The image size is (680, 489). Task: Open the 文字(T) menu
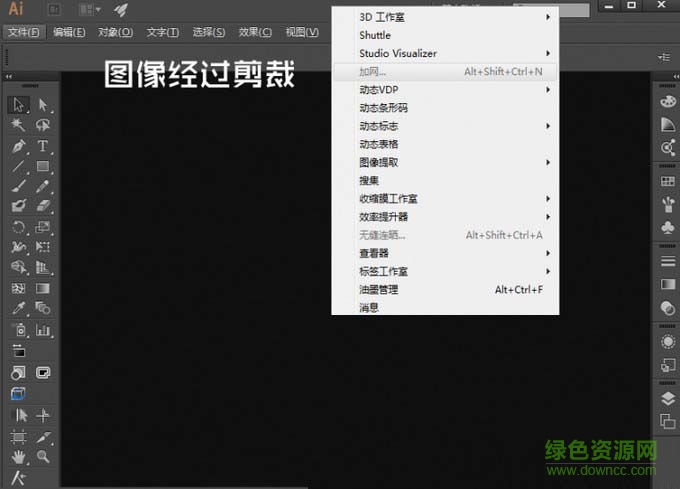coord(163,32)
